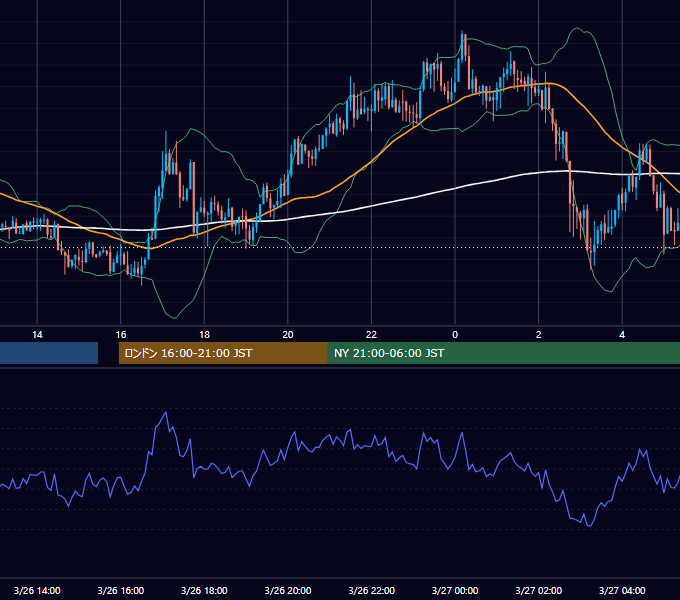The width and height of the screenshot is (680, 600).
Task: Click hour label 14 on price chart axis
Action: [x=37, y=335]
